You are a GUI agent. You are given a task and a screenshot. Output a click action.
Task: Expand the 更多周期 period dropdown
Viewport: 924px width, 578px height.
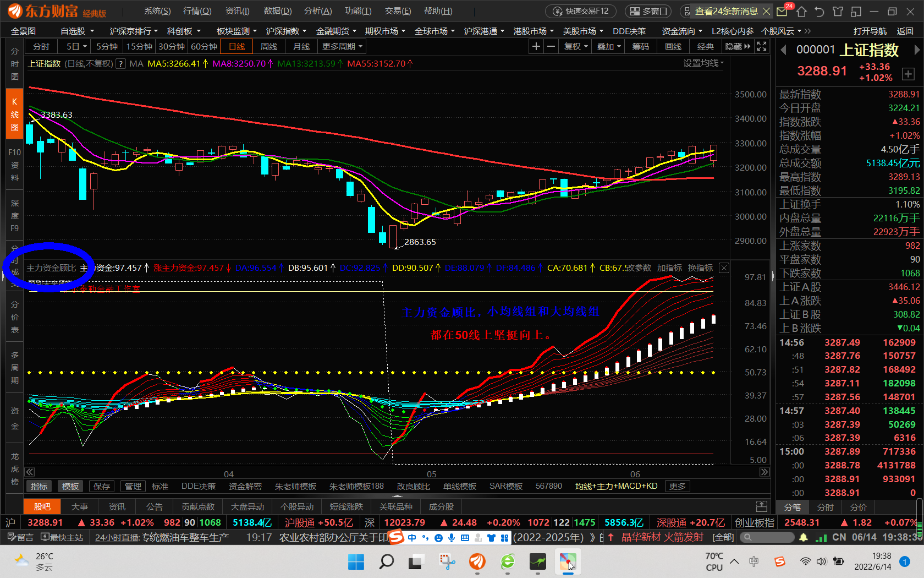click(x=342, y=47)
